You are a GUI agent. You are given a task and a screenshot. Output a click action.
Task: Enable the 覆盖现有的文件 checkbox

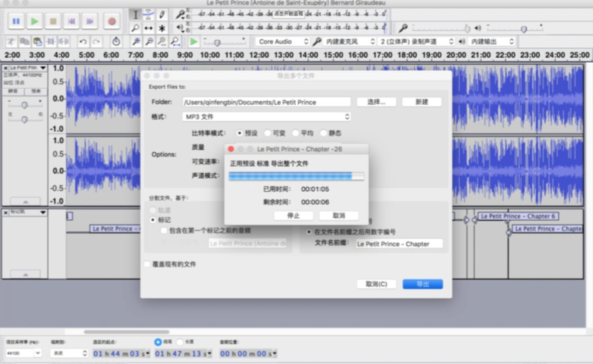point(147,264)
